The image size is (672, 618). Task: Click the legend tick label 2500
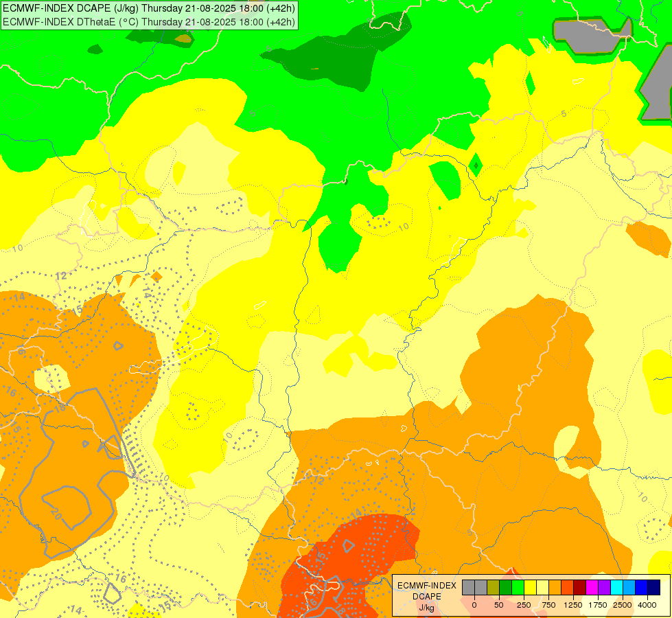tap(623, 605)
